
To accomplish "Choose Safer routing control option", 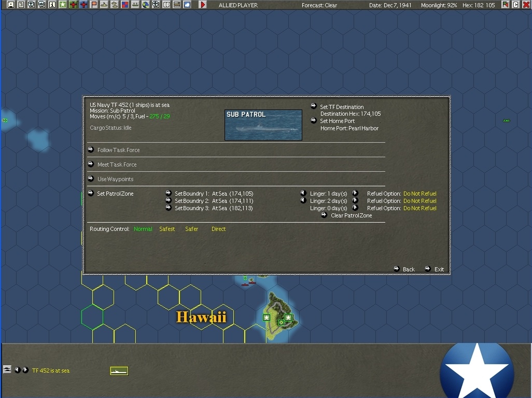I will click(x=192, y=229).
